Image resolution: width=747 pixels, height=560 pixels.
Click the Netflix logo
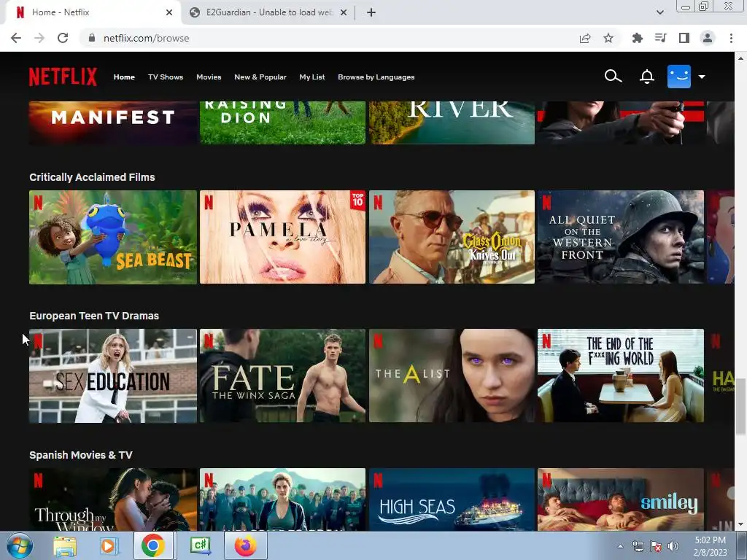pyautogui.click(x=63, y=77)
